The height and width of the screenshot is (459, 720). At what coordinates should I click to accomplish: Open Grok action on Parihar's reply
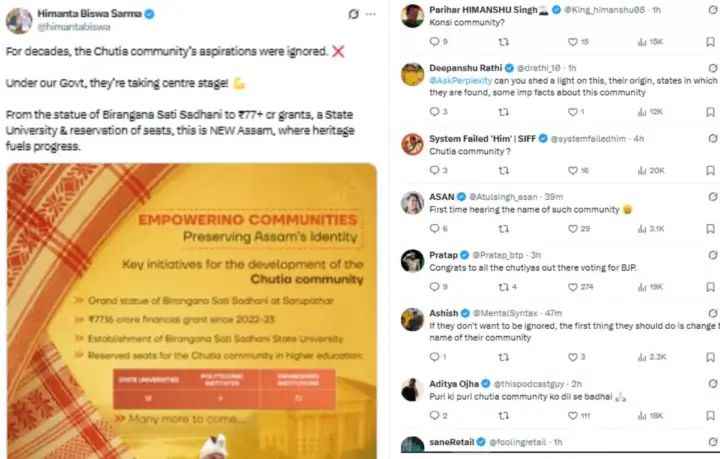(x=713, y=9)
